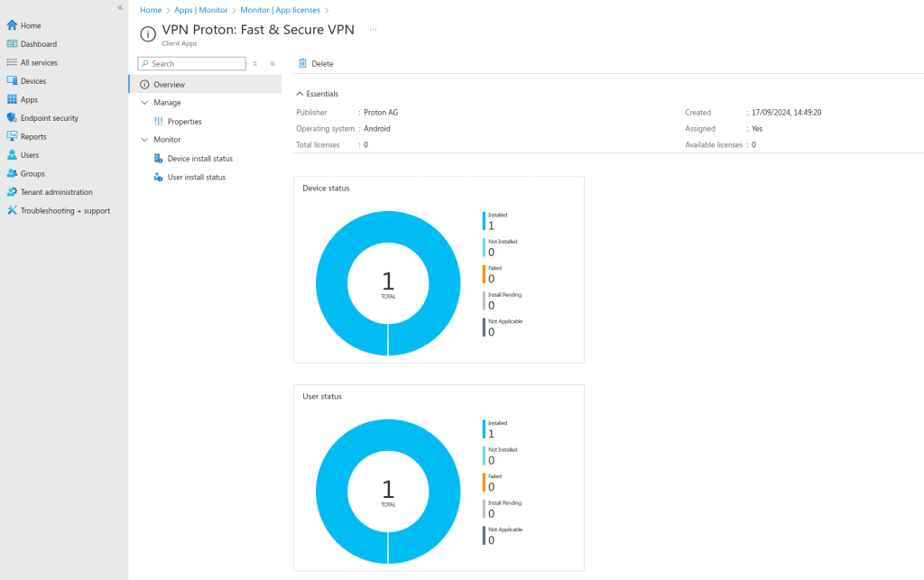Click the Overview info icon in the menu
Image resolution: width=924 pixels, height=580 pixels.
click(x=144, y=84)
